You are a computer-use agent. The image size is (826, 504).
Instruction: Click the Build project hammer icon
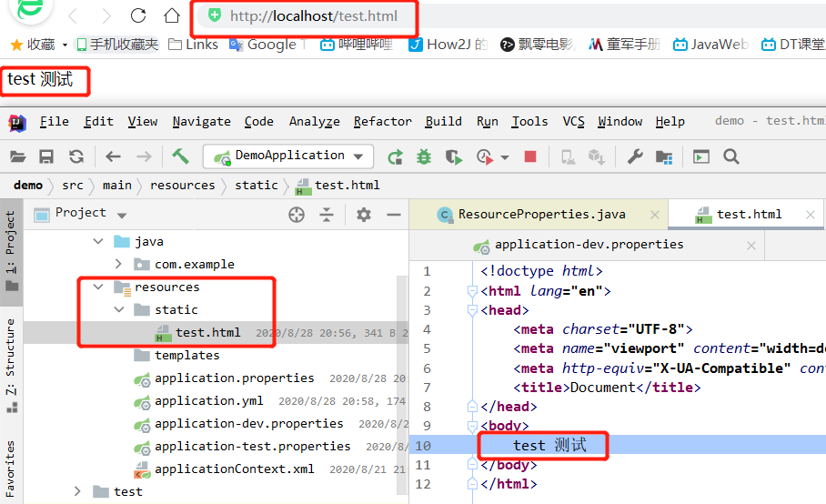[180, 156]
